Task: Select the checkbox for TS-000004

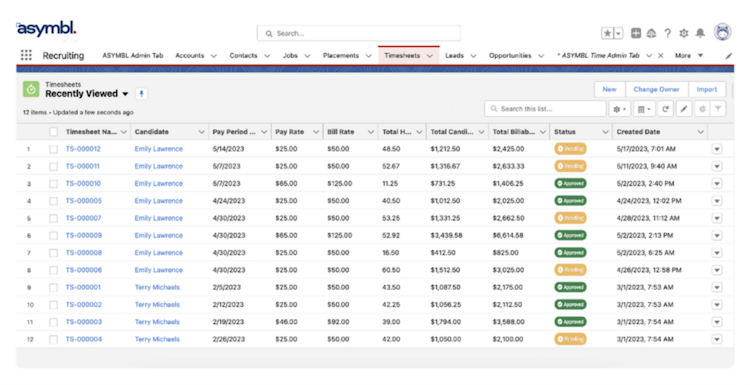Action: click(x=53, y=340)
